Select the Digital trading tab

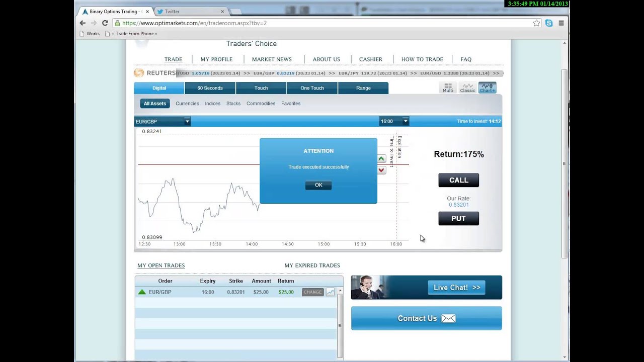point(159,88)
